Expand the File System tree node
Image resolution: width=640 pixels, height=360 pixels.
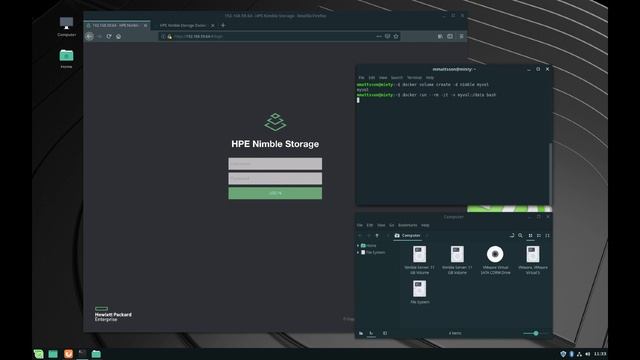[x=358, y=253]
